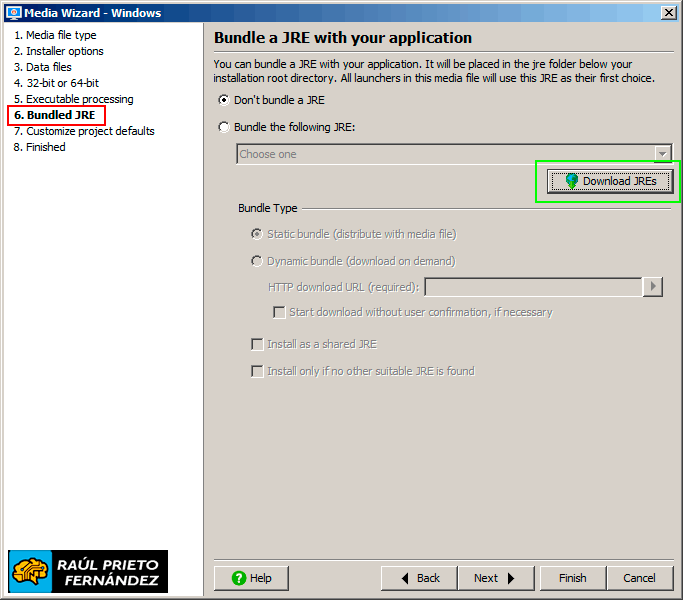
Task: Click the globe download icon on Download JREs
Action: pyautogui.click(x=571, y=181)
